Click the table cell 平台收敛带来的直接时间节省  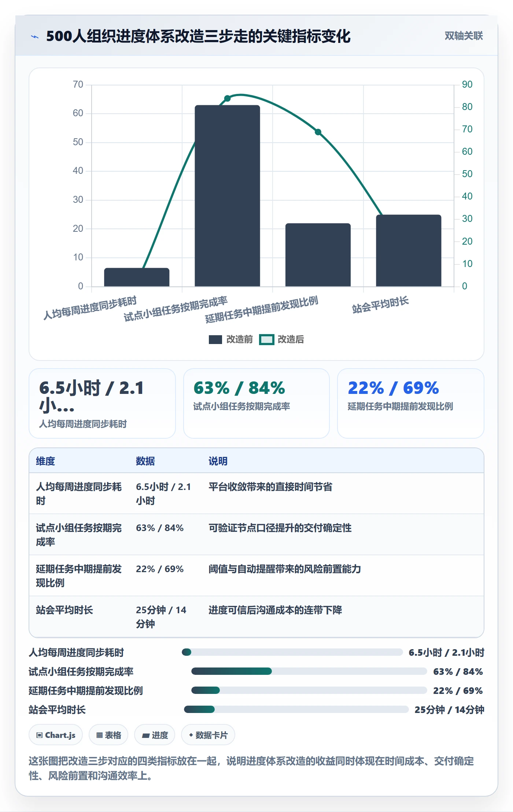point(270,487)
